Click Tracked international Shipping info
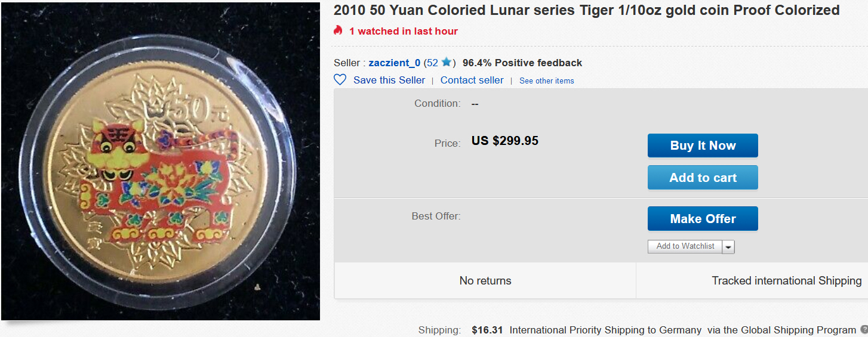Screen dimensions: 868x337 tap(786, 280)
